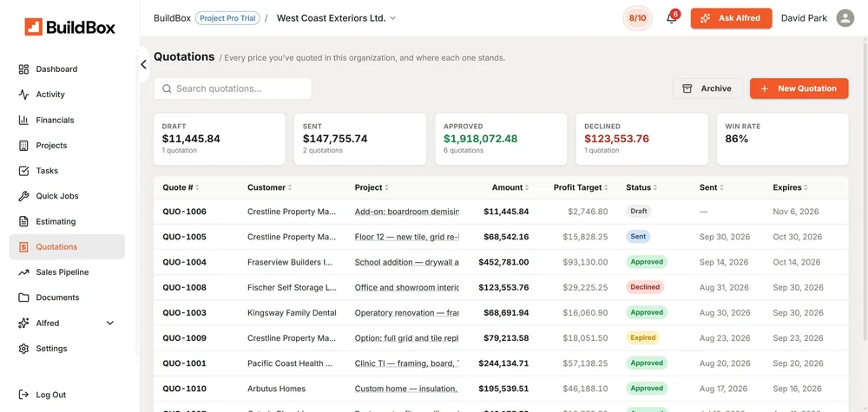Open the School addition drywall project link
The width and height of the screenshot is (868, 412).
point(407,262)
